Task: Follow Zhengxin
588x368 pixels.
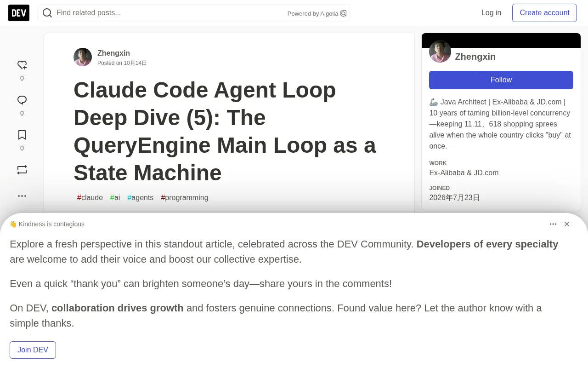Action: pyautogui.click(x=501, y=80)
